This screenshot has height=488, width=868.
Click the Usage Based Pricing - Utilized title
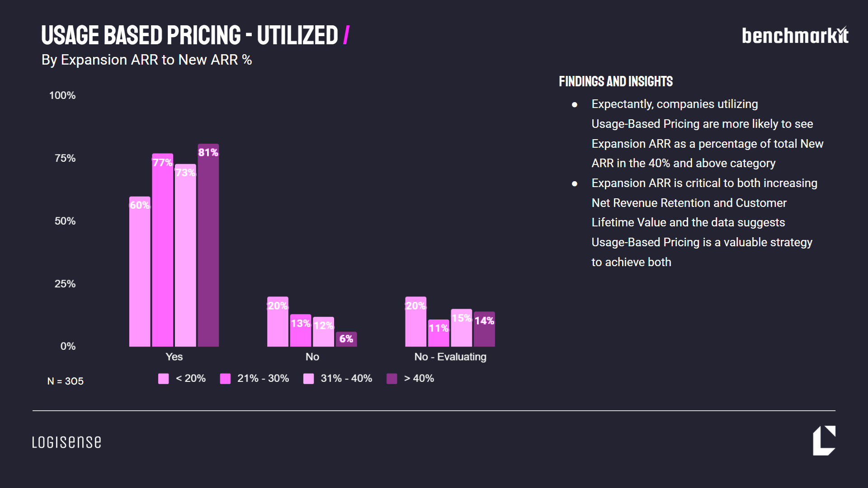[189, 35]
